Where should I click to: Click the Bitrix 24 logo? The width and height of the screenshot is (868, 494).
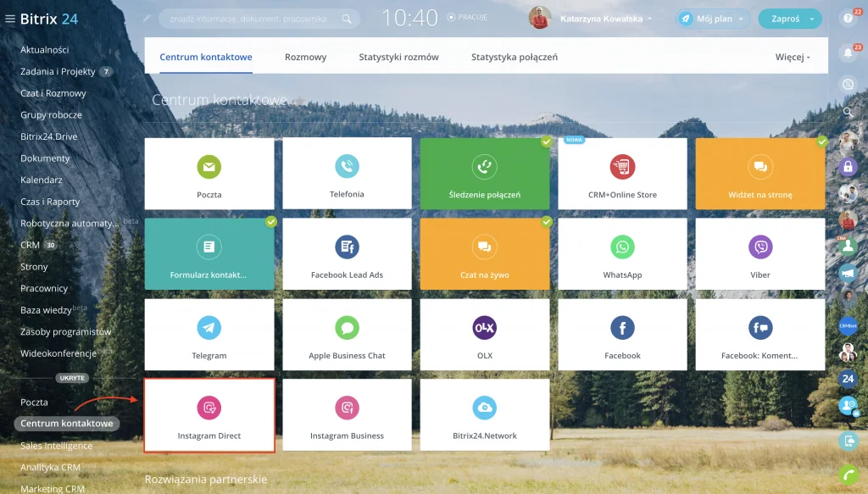pyautogui.click(x=48, y=19)
